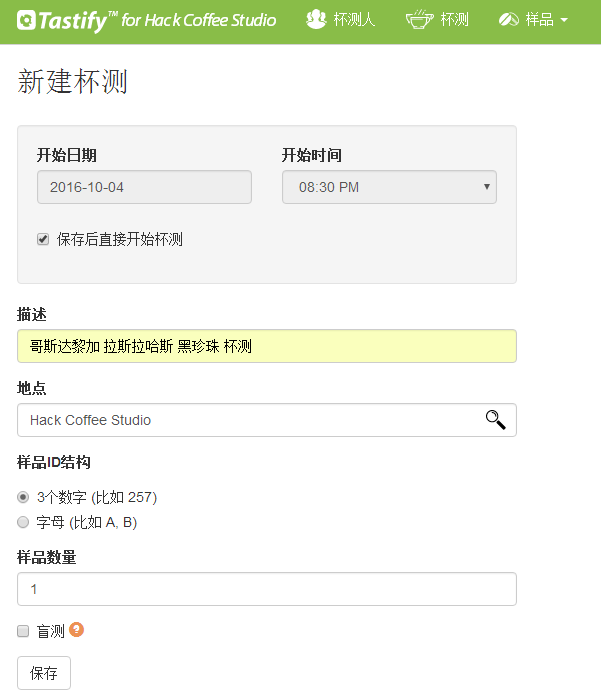
Task: Click the Tastify for Hack Coffee Studio link
Action: [x=147, y=20]
